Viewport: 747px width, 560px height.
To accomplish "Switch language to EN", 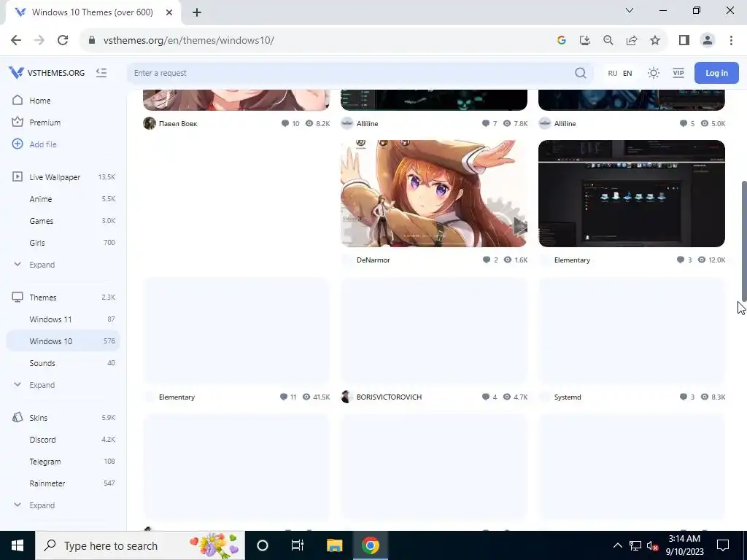I will [627, 73].
